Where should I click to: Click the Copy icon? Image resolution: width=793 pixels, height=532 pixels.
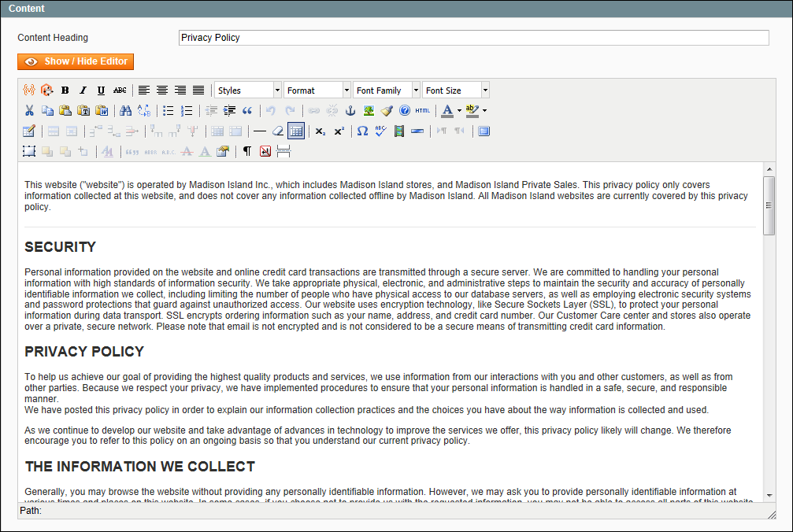click(47, 110)
